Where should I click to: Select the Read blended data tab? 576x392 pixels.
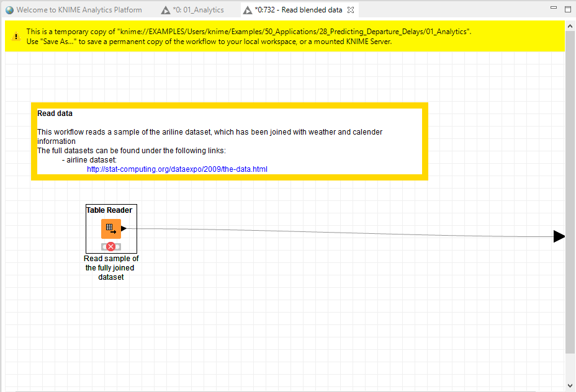(x=299, y=10)
